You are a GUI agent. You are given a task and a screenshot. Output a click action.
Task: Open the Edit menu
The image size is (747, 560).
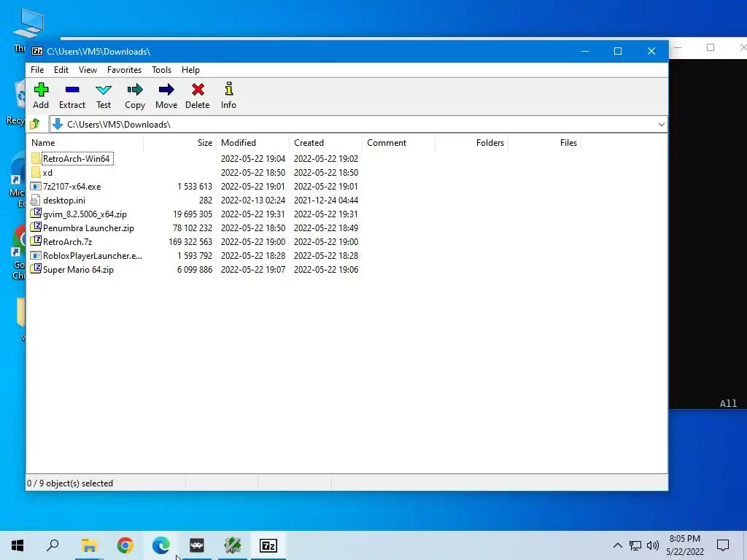[61, 70]
